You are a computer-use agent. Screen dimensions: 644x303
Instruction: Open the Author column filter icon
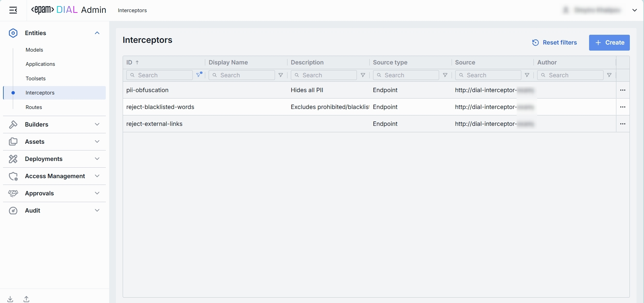tap(609, 75)
